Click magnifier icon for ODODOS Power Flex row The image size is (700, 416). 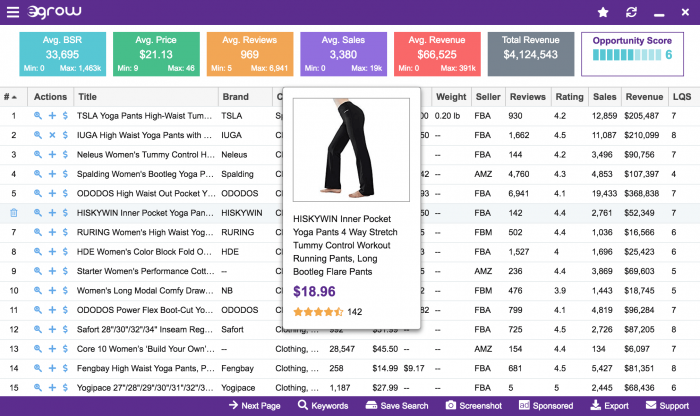pos(38,310)
